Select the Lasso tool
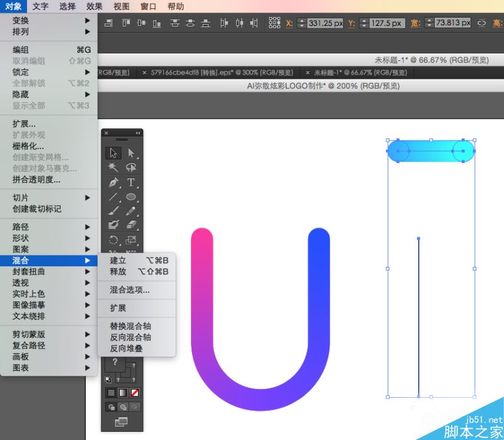The image size is (504, 440). (x=131, y=167)
